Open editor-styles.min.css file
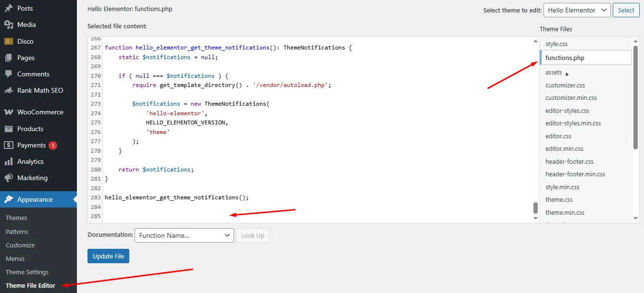Image resolution: width=644 pixels, height=293 pixels. [x=573, y=123]
